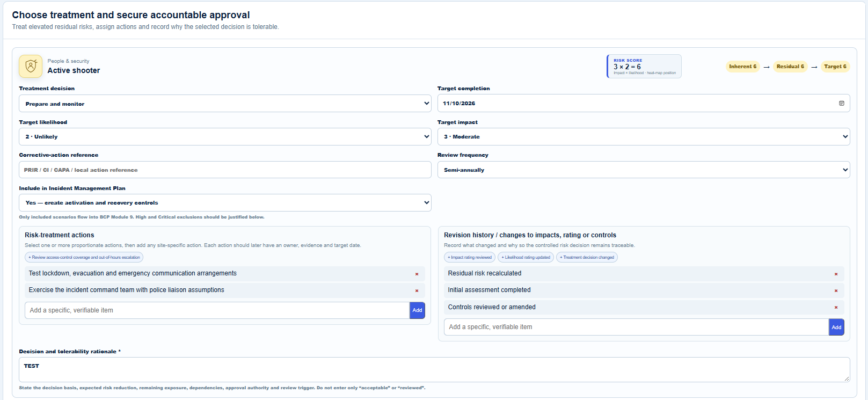Image resolution: width=868 pixels, height=400 pixels.
Task: Add 'Impact rating reviewed' suggestion chip
Action: [x=470, y=257]
